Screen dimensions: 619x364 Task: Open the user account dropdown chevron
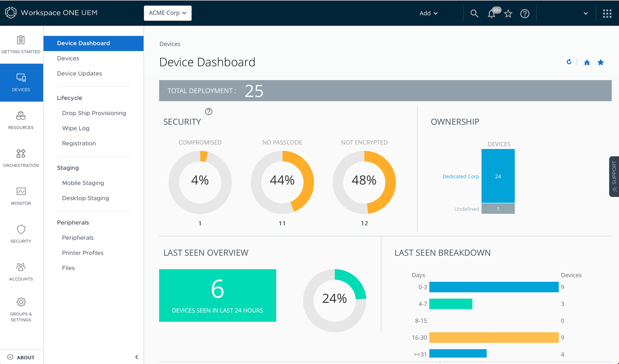(x=585, y=13)
